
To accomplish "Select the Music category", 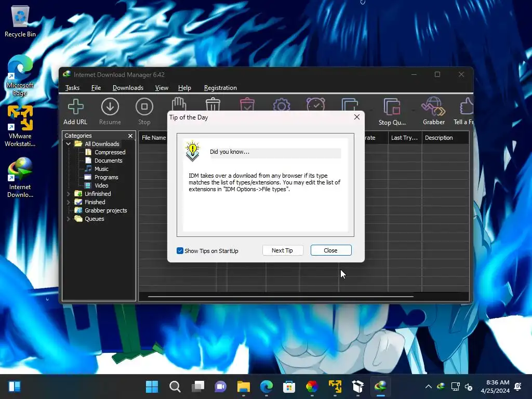I will (101, 169).
